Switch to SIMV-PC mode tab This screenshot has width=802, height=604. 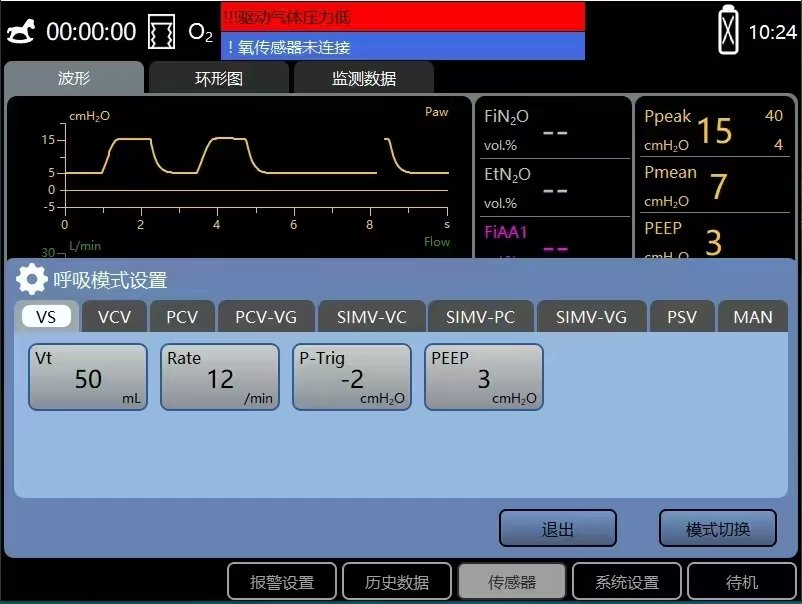pos(480,317)
